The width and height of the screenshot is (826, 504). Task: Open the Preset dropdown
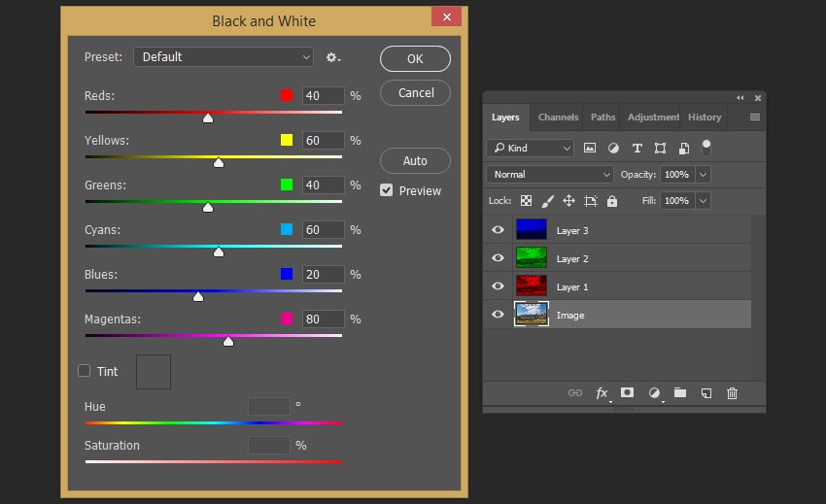click(x=224, y=57)
